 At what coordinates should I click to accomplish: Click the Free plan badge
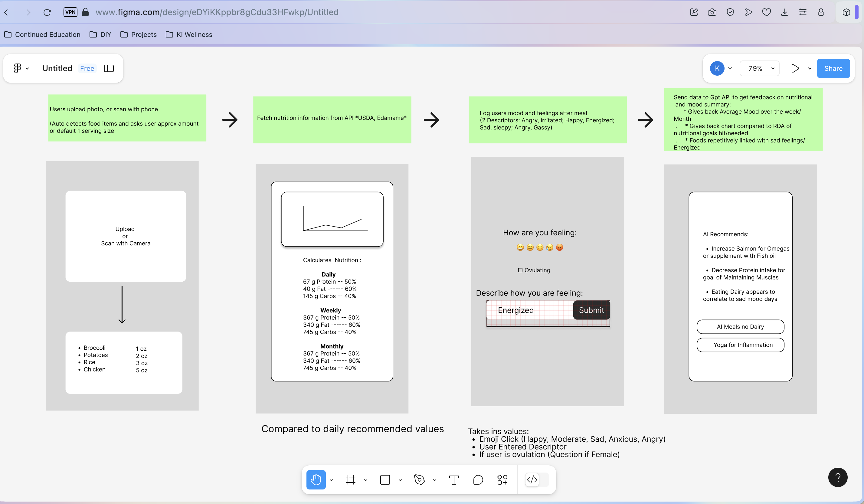coord(87,68)
